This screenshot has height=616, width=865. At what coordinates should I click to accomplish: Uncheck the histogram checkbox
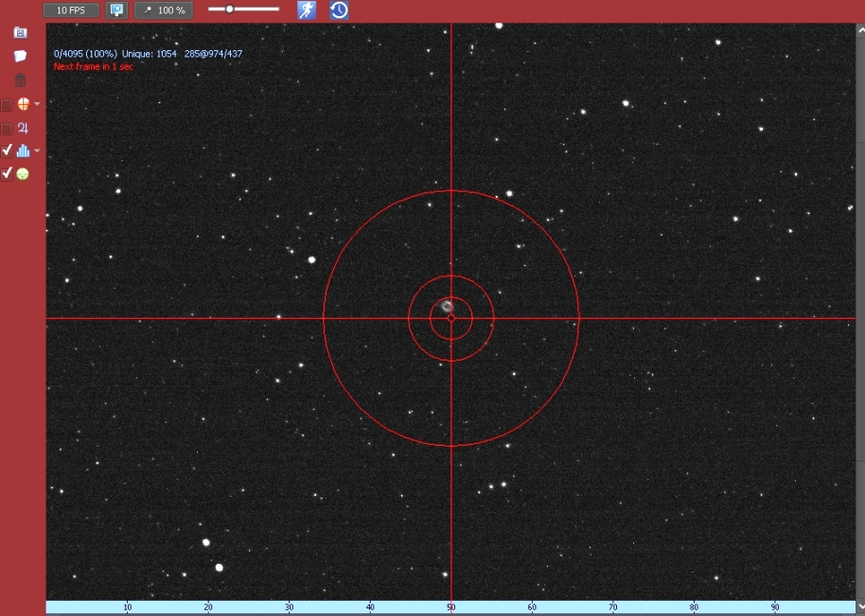7,150
